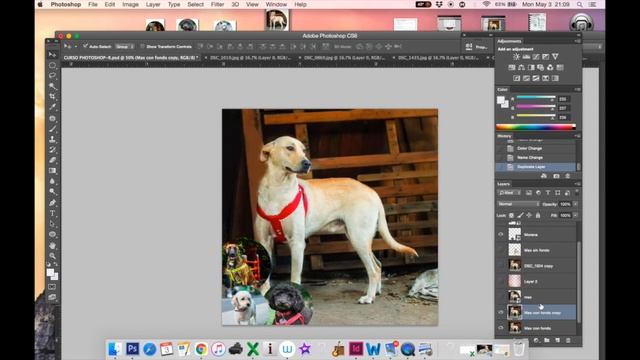Toggle the Show Transform Controls checkbox
This screenshot has width=640, height=360.
coord(142,47)
